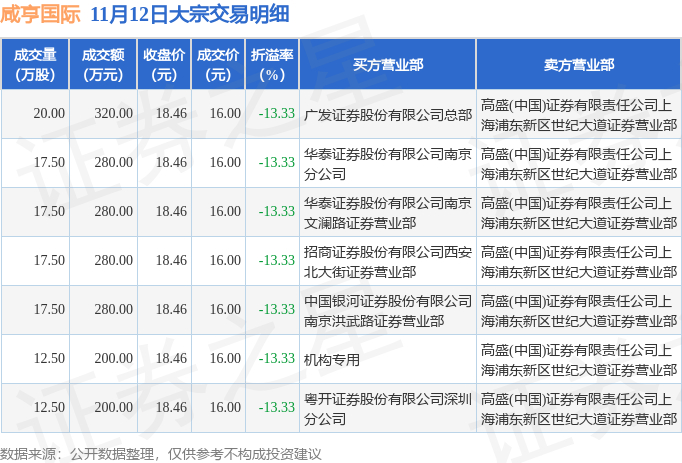
Task: Click the 高盛 seller cell in the 机构专用 row
Action: tap(579, 360)
